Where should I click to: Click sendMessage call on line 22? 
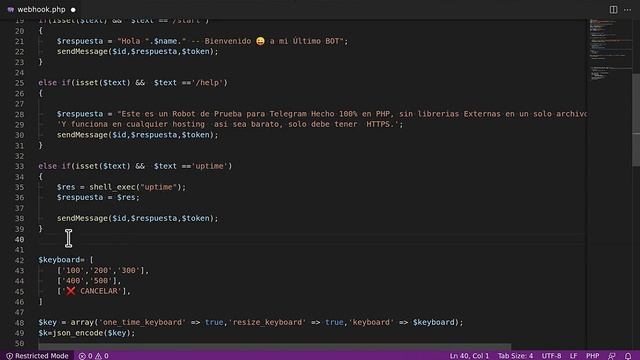pos(82,51)
